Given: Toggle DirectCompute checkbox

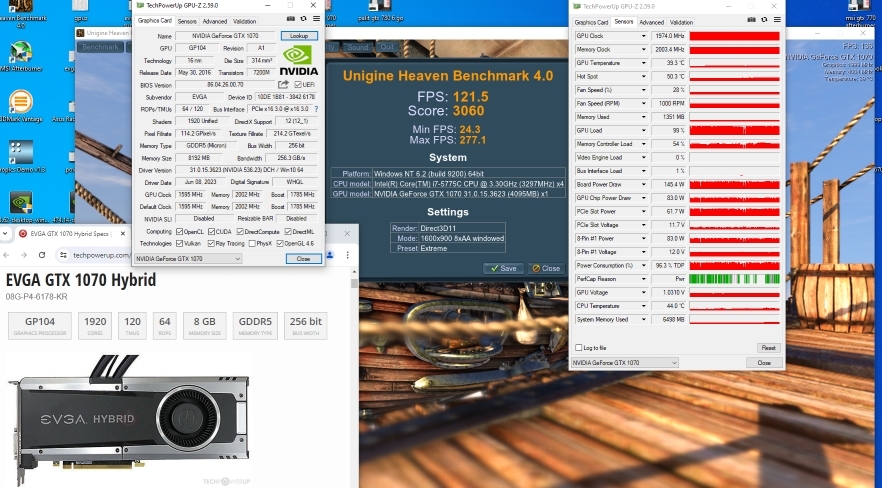Looking at the screenshot, I should (240, 232).
